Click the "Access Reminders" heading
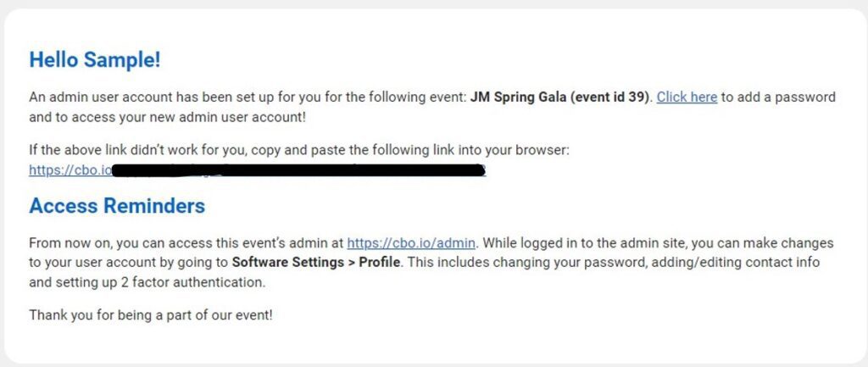Viewport: 868px width, 367px height. (x=117, y=206)
